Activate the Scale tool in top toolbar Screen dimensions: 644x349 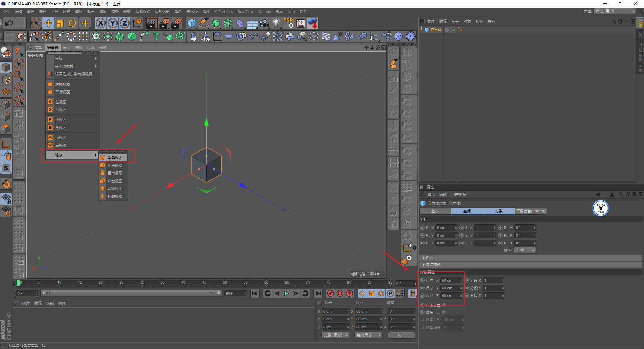pos(60,23)
